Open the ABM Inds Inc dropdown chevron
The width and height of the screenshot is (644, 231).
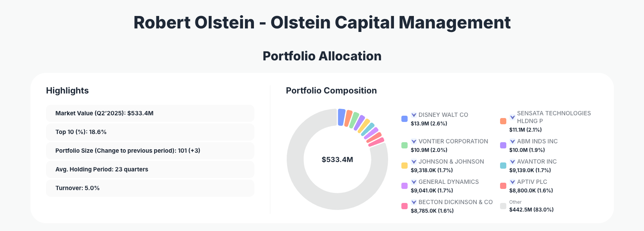[x=512, y=141]
